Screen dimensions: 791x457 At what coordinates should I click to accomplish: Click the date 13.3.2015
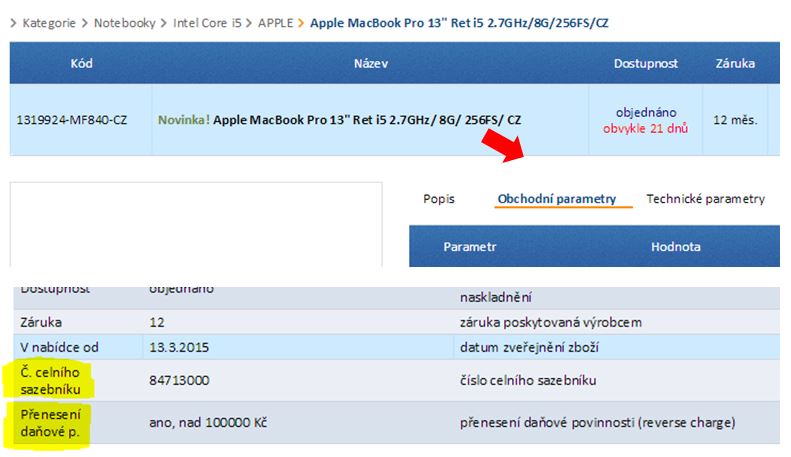click(179, 348)
